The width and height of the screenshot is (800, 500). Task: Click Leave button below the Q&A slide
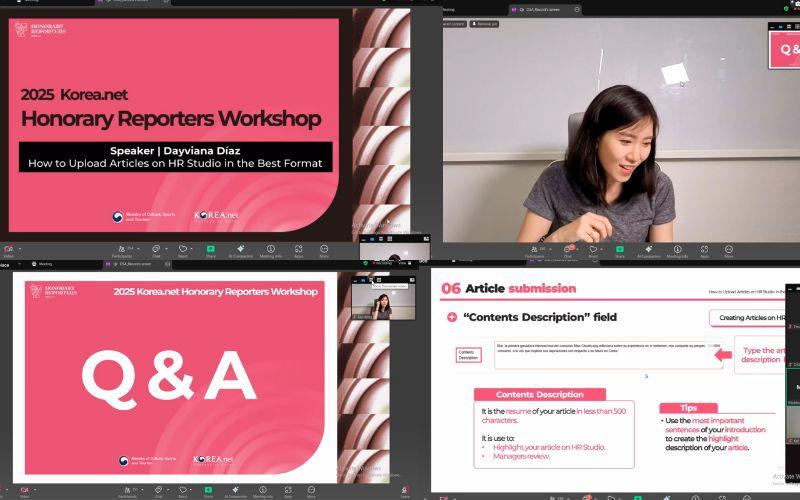coord(405,491)
